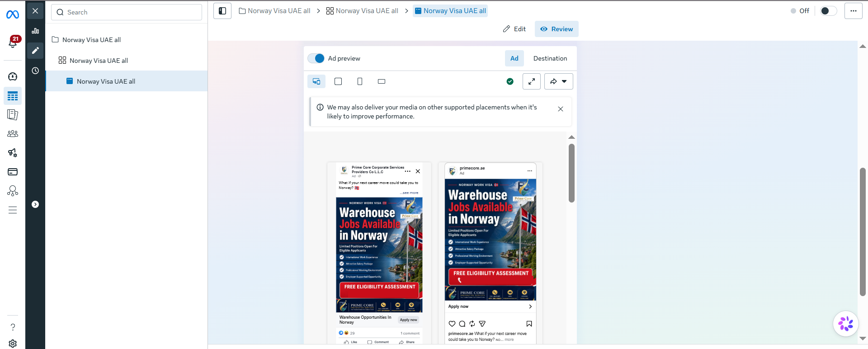Expand the ad preview to fullscreen
The height and width of the screenshot is (349, 868).
[532, 81]
